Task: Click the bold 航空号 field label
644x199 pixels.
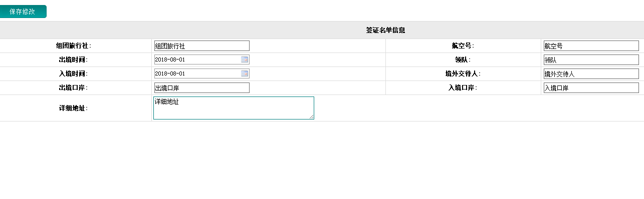Action: 463,45
